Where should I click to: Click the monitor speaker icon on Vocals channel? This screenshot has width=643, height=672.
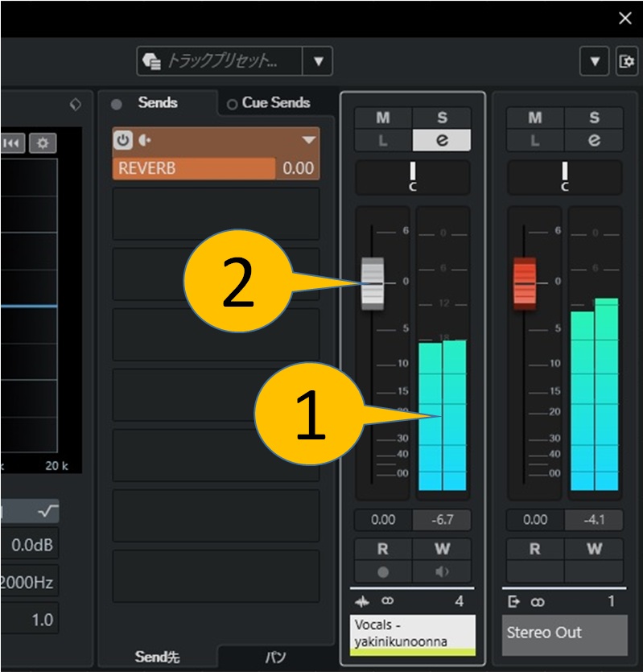(441, 572)
